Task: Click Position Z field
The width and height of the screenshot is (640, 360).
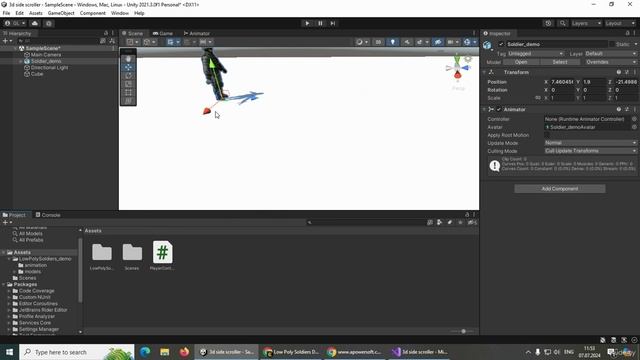Action: (x=626, y=82)
